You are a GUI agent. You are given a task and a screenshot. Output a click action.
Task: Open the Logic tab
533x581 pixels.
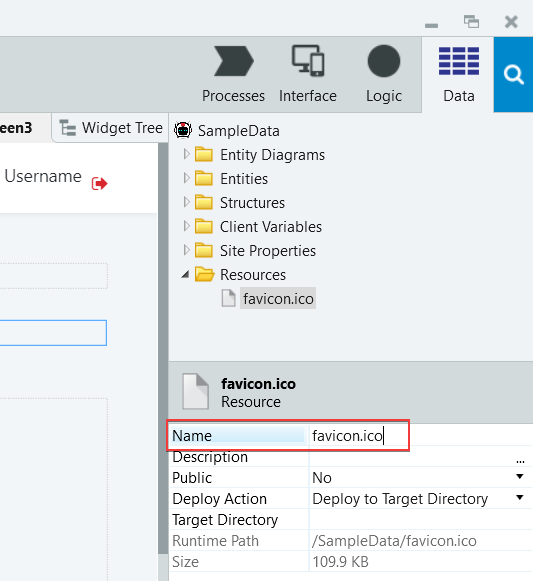[384, 74]
